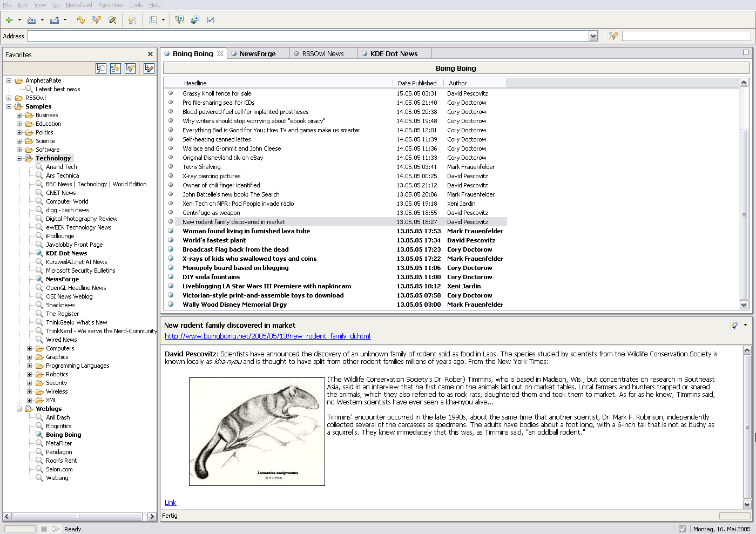The image size is (756, 534).
Task: Click bullet icon of DIY soda fountains
Action: (x=171, y=277)
